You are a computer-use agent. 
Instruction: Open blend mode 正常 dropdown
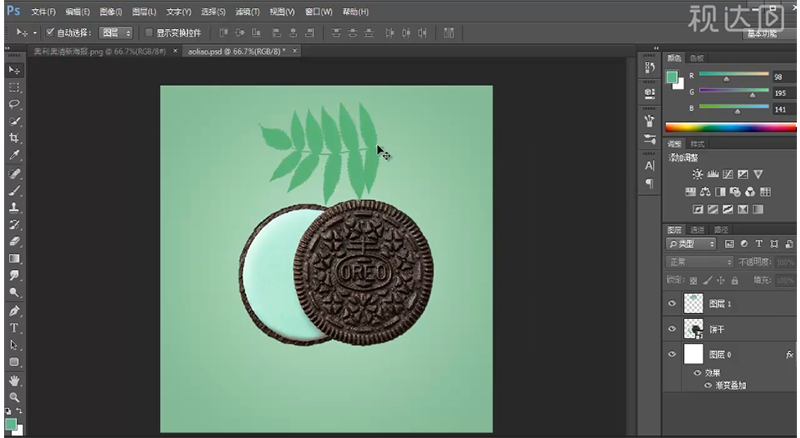coord(699,262)
